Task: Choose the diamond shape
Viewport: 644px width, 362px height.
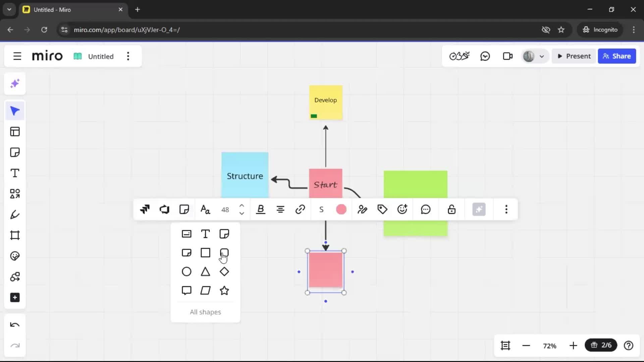Action: tap(224, 271)
